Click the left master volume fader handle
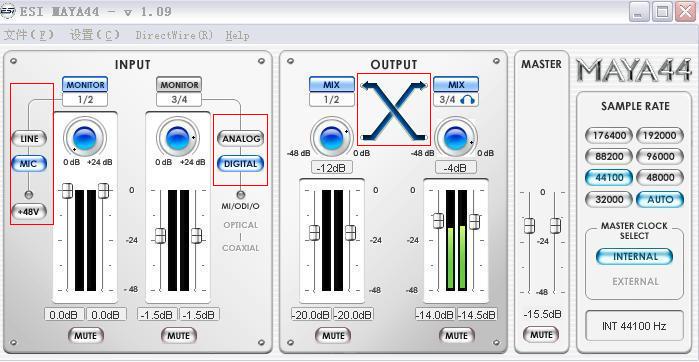The image size is (699, 362). pyautogui.click(x=529, y=226)
